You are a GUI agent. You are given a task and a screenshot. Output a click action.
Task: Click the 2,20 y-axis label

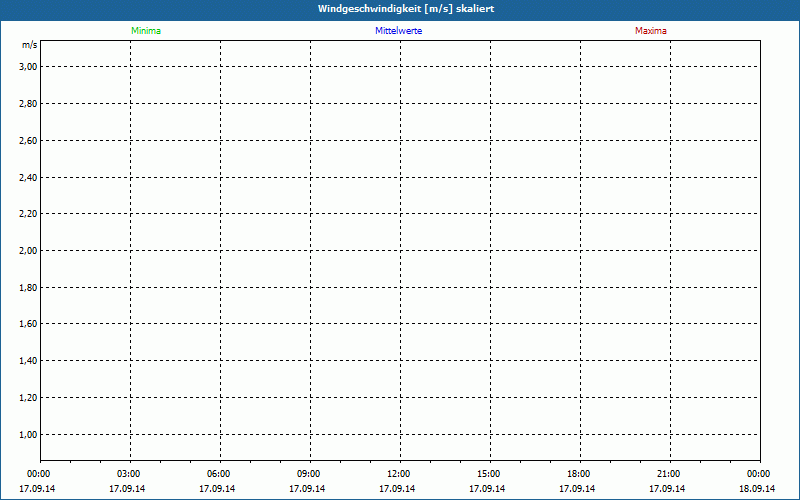pos(28,214)
